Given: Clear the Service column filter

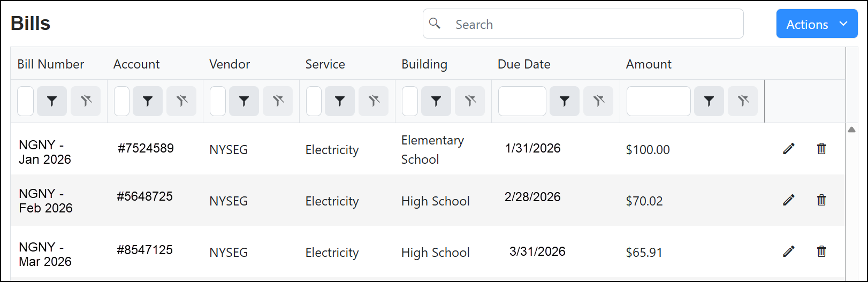Looking at the screenshot, I should pyautogui.click(x=374, y=101).
